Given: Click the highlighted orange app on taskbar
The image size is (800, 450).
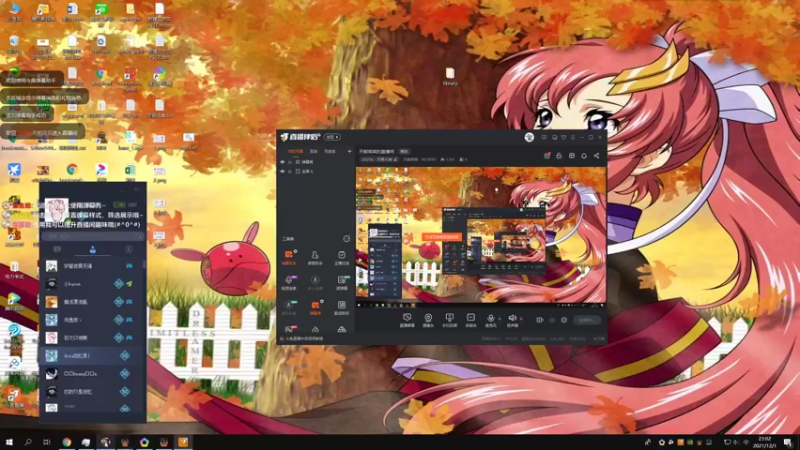Looking at the screenshot, I should pyautogui.click(x=183, y=442).
